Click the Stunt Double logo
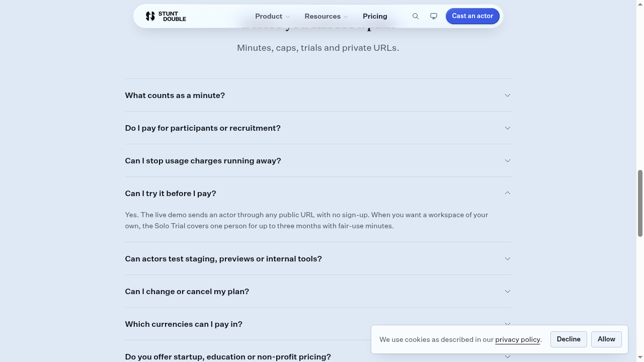644x362 pixels. (x=166, y=16)
